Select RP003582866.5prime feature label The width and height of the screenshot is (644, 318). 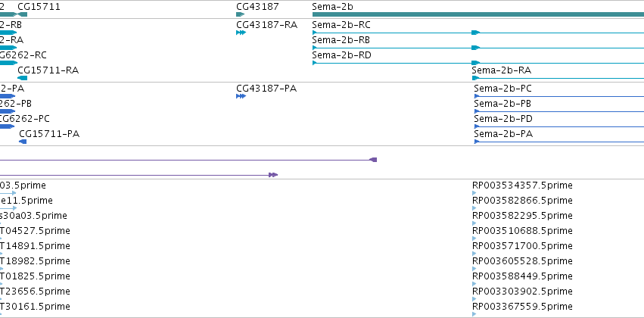[522, 201]
